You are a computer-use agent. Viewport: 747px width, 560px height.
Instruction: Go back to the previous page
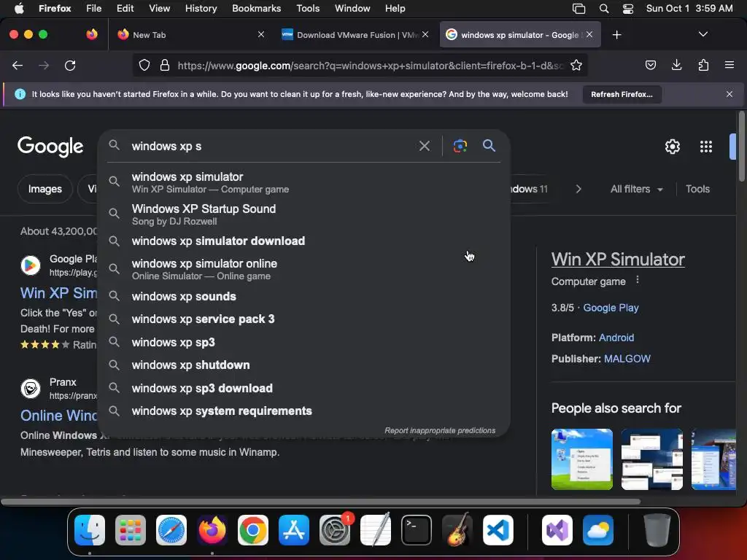18,65
